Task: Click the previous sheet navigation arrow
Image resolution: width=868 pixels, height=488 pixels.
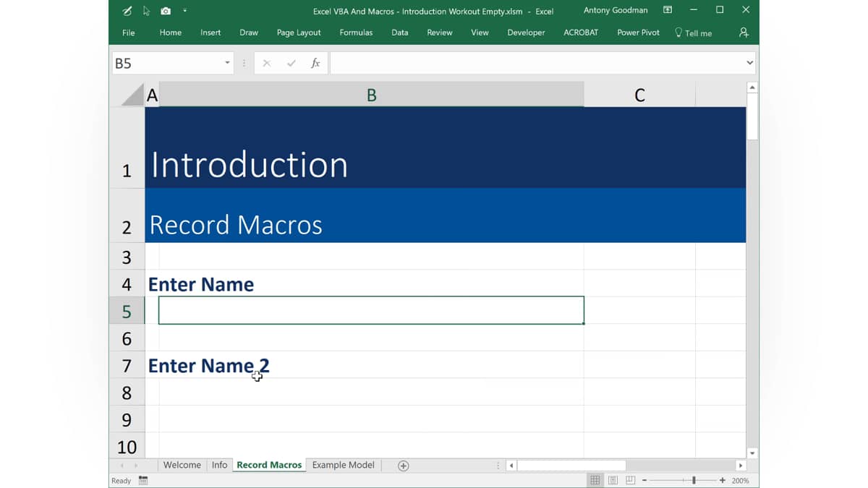Action: pos(122,466)
